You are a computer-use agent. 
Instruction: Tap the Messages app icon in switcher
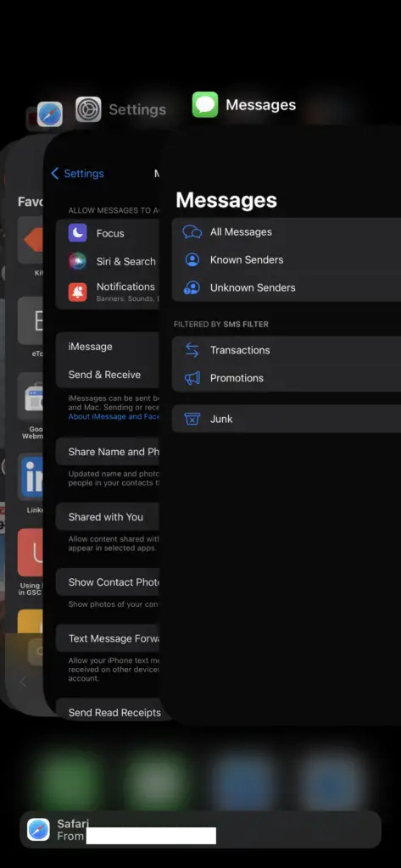(205, 104)
